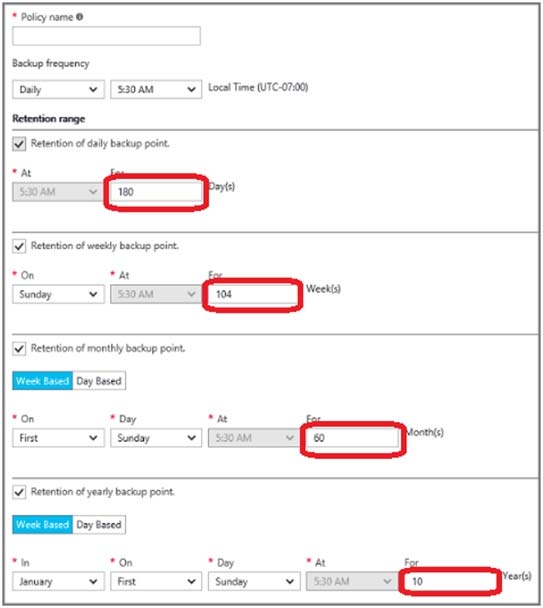Uncheck Retention of daily backup point
The height and width of the screenshot is (608, 543).
click(x=19, y=143)
